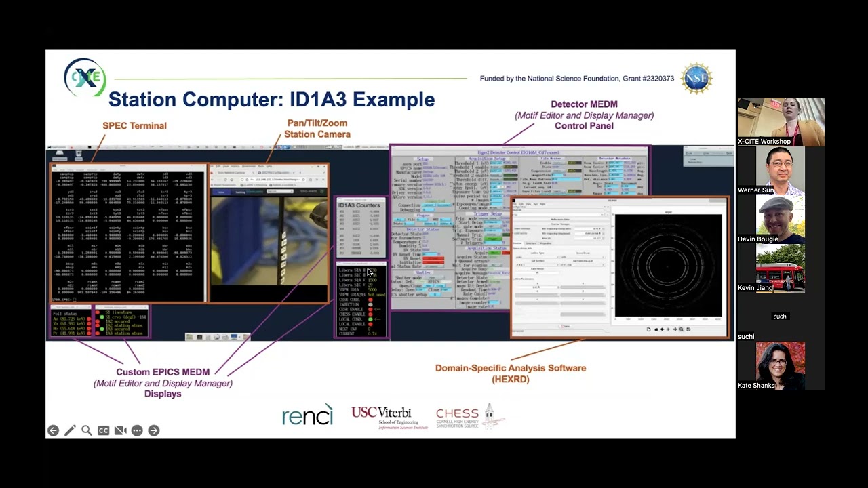868x488 pixels.
Task: Select Kevin Jiang's video tile
Action: tap(781, 268)
